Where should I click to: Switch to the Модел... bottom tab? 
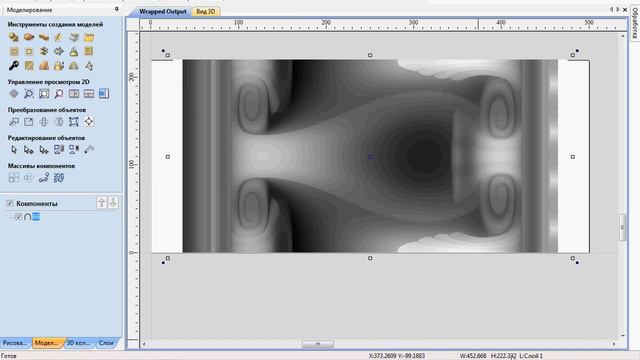(47, 343)
